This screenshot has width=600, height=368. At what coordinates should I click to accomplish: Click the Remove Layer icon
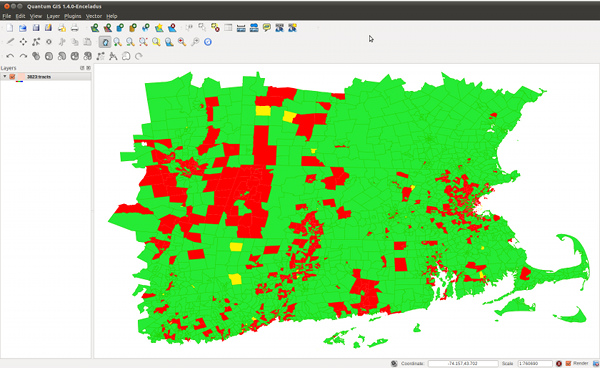(x=172, y=28)
